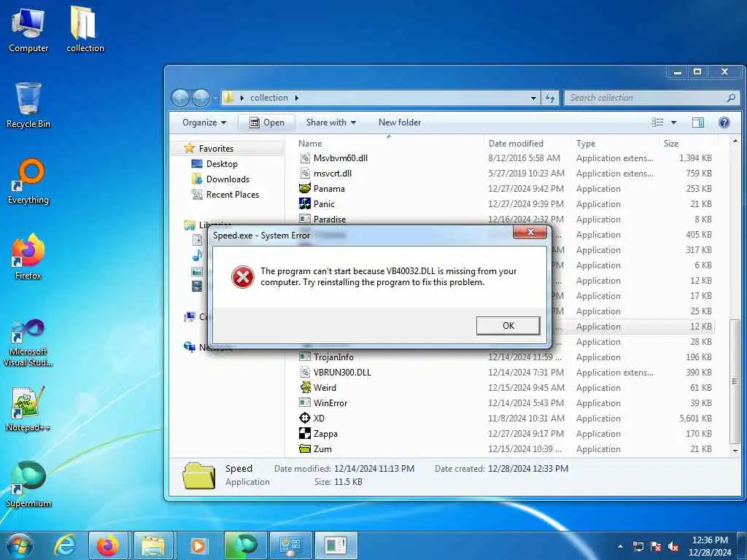The height and width of the screenshot is (560, 747).
Task: Close the Speed.exe System Error dialog
Action: click(531, 232)
